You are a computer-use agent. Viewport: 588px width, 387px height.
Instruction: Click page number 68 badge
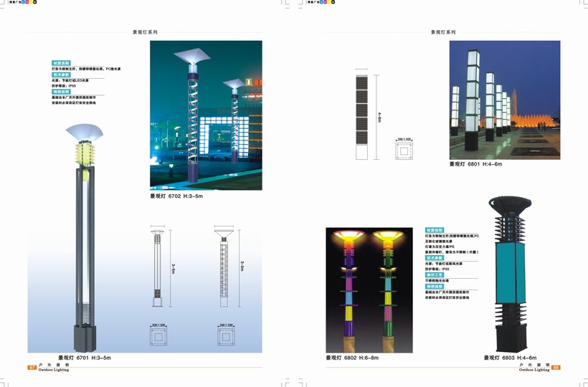pyautogui.click(x=555, y=367)
